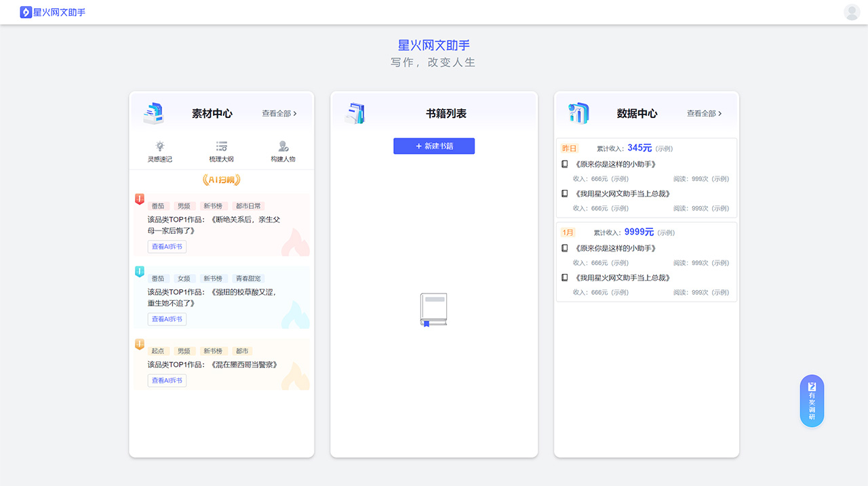Click book icon beside 《原来你是这样的小助手》
The width and height of the screenshot is (868, 486).
click(x=564, y=163)
